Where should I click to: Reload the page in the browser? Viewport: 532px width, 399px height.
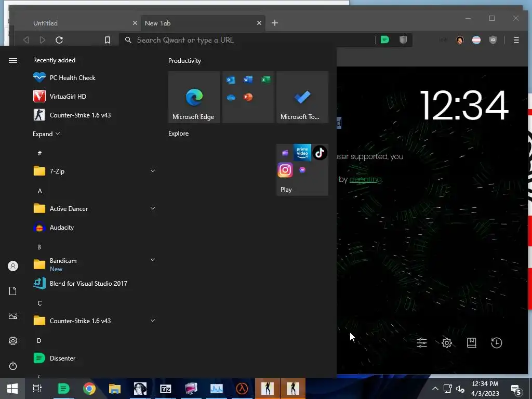tap(59, 40)
